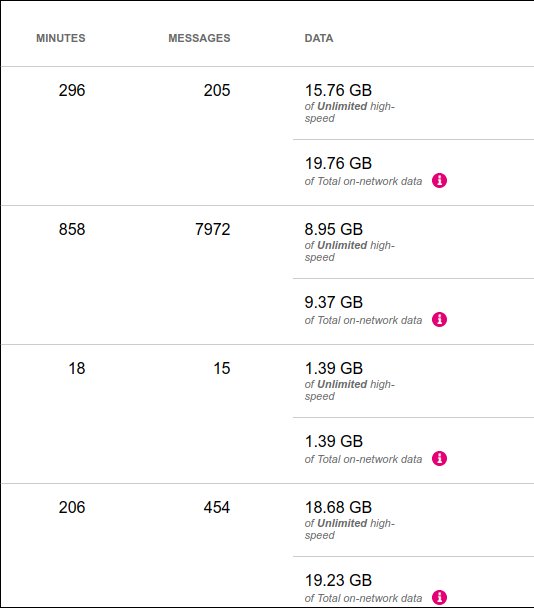Click the 19.23 GB total data value
The width and height of the screenshot is (534, 610).
(x=338, y=580)
